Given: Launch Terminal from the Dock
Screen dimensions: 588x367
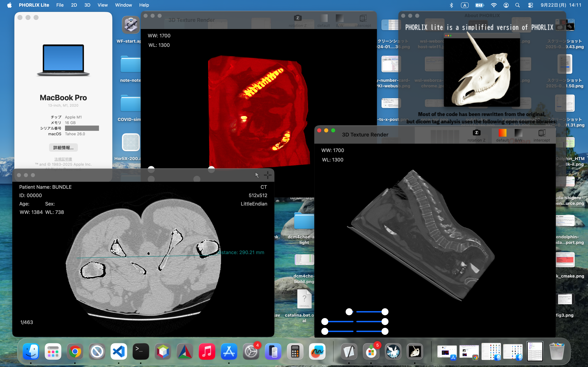Looking at the screenshot, I should pos(141,351).
